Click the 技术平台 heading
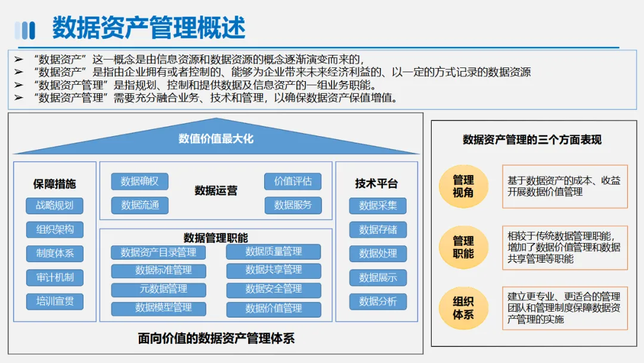The image size is (644, 363). (x=377, y=184)
